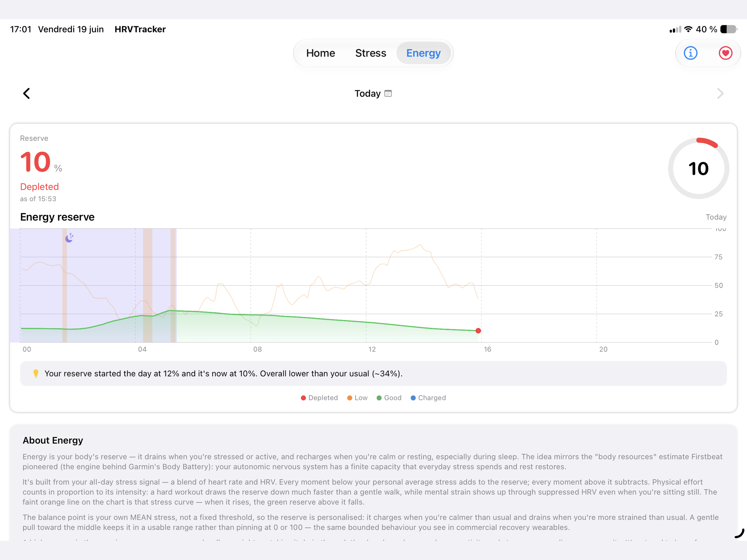Tap the 17:01 clock in status bar

pyautogui.click(x=21, y=29)
